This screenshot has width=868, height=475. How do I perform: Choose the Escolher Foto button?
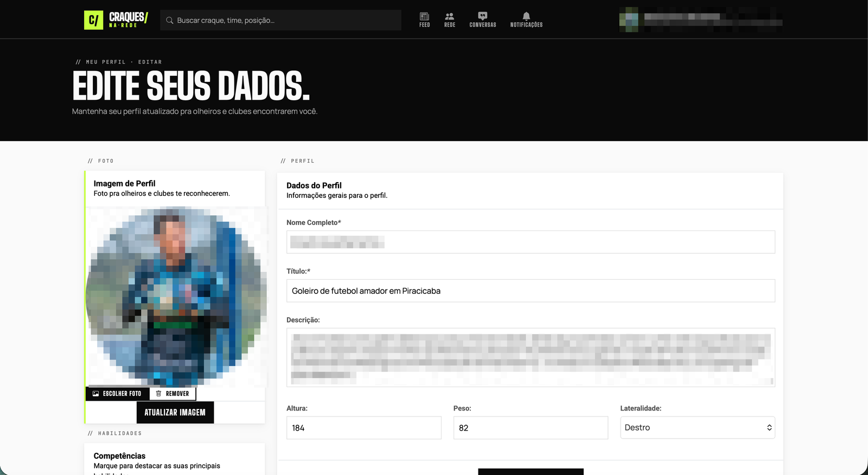coord(117,394)
